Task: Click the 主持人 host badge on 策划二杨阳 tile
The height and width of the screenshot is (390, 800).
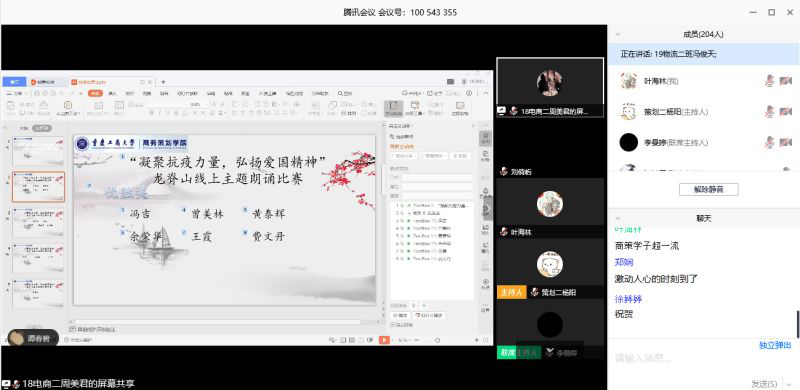Action: 511,292
